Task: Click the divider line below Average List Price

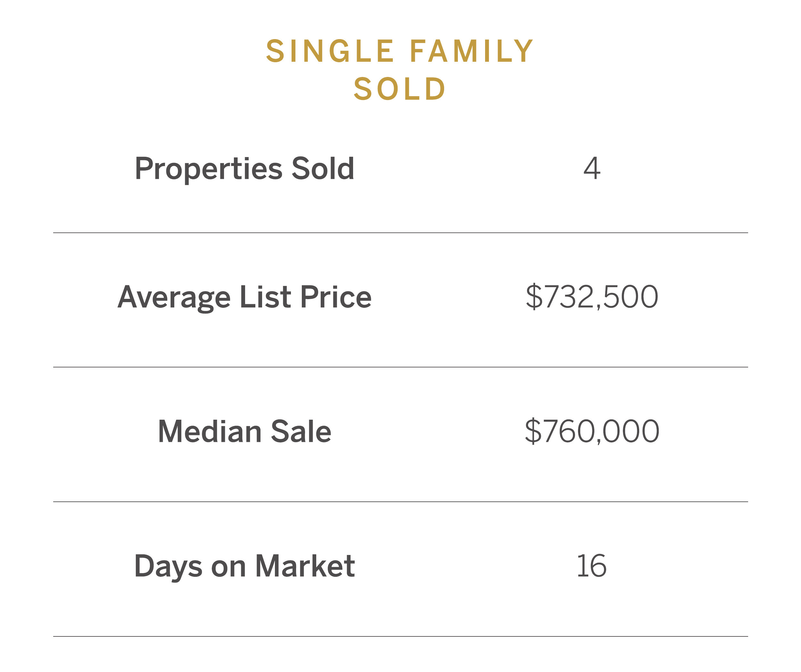Action: click(400, 367)
